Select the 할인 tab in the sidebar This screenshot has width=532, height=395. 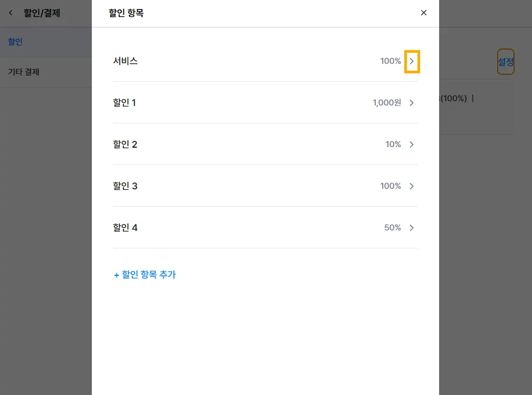click(x=15, y=42)
